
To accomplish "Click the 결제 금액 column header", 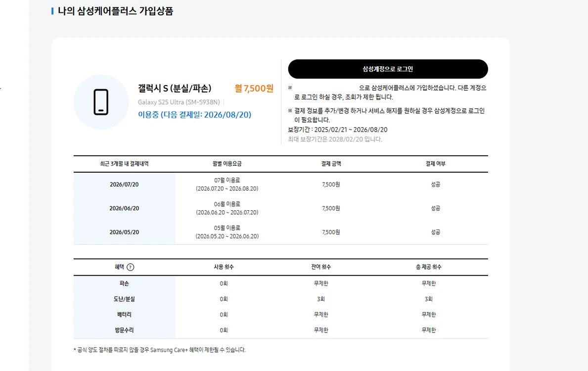I will click(331, 164).
